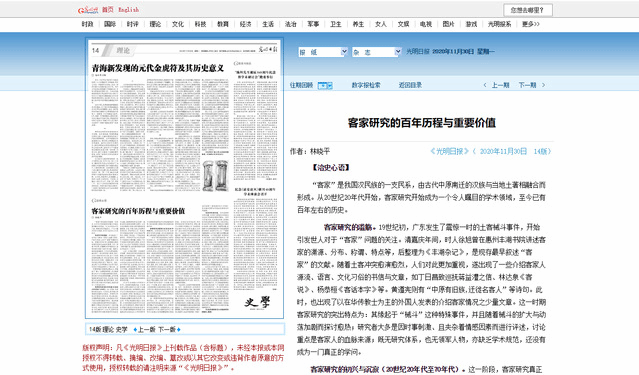Click 返回目录 to return to contents

pyautogui.click(x=410, y=85)
